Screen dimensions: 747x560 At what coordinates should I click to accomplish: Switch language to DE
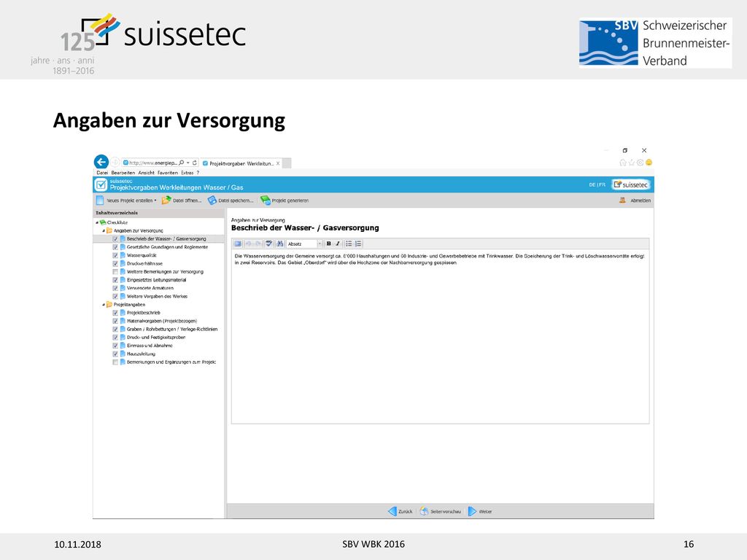592,184
